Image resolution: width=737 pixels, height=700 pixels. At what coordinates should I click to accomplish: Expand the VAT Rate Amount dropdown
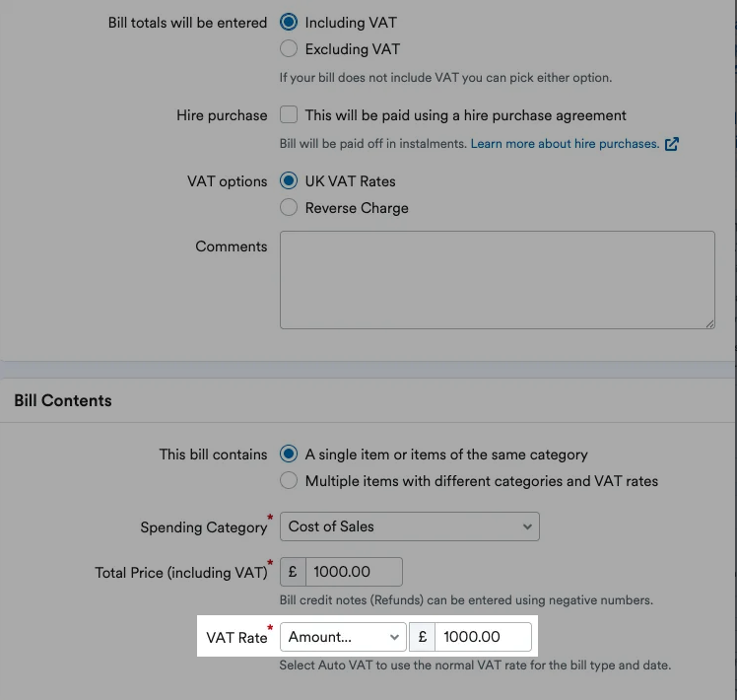coord(343,637)
